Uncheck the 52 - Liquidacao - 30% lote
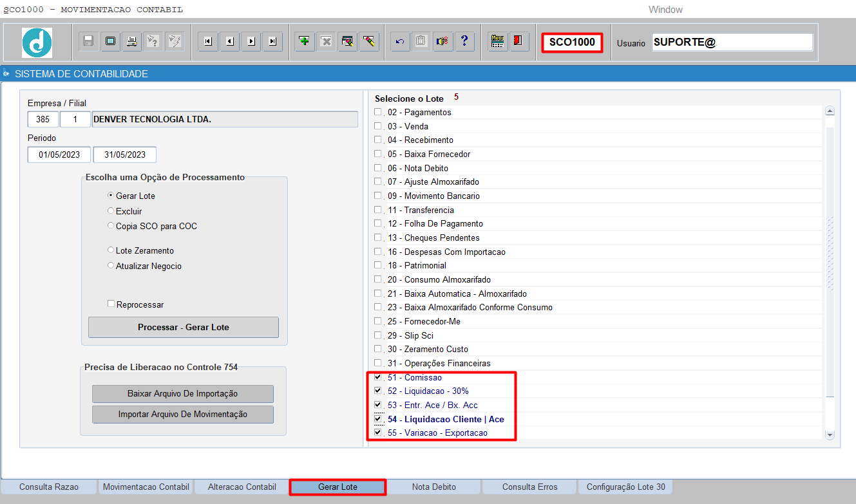This screenshot has height=504, width=856. tap(378, 391)
